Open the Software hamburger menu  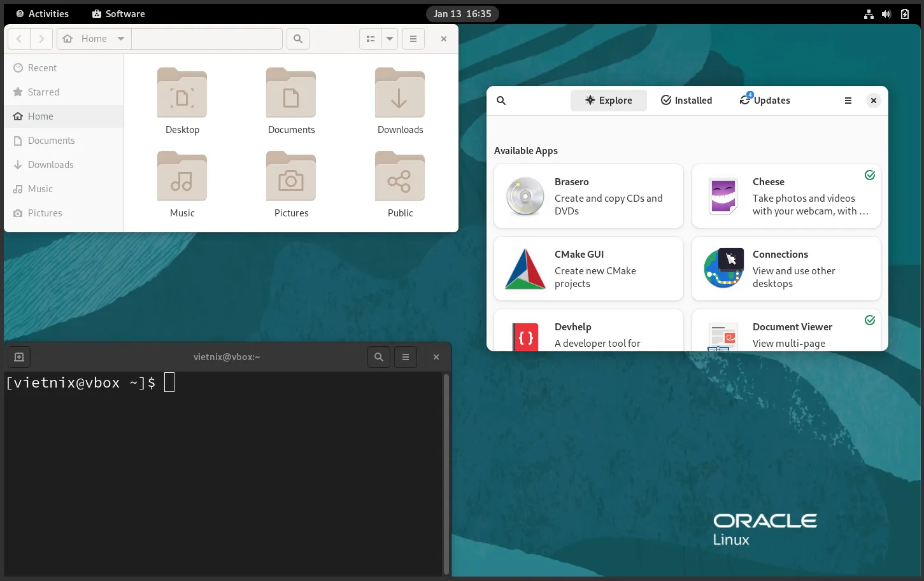848,100
